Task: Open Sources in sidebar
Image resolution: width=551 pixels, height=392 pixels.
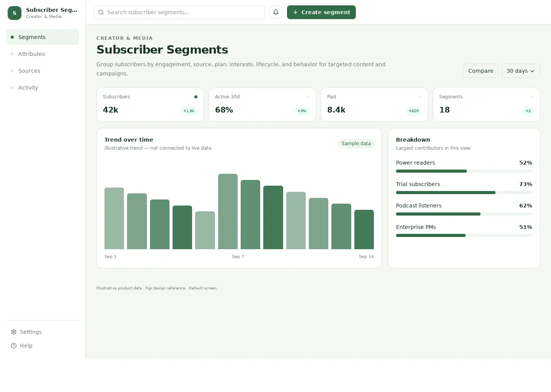Action: click(x=42, y=71)
